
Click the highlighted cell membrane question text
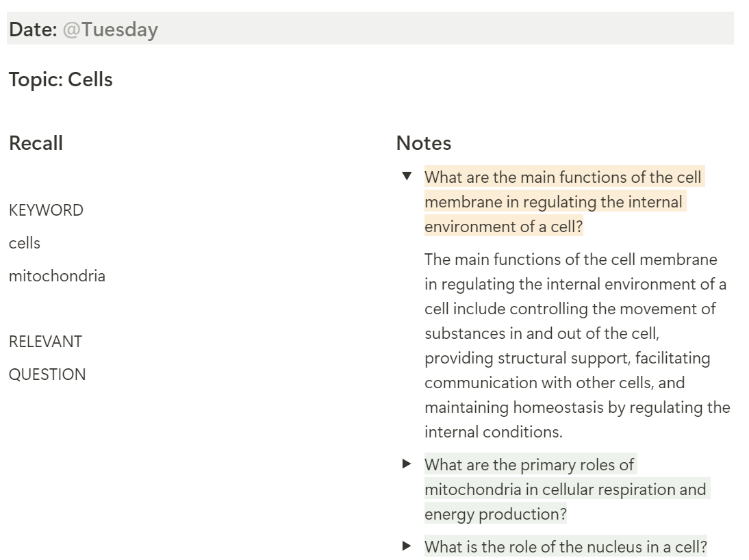(555, 202)
